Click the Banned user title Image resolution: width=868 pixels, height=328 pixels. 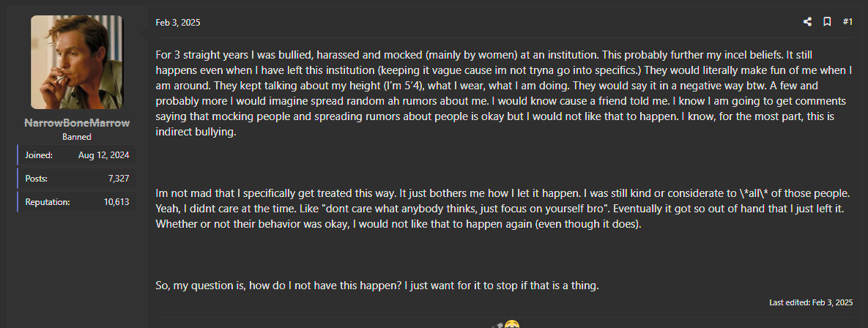point(77,137)
